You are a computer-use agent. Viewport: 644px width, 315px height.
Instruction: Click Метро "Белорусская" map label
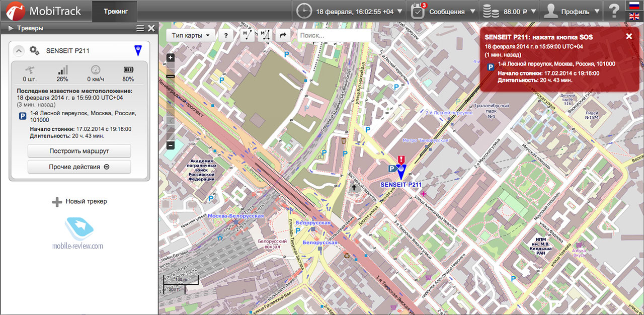click(x=426, y=139)
